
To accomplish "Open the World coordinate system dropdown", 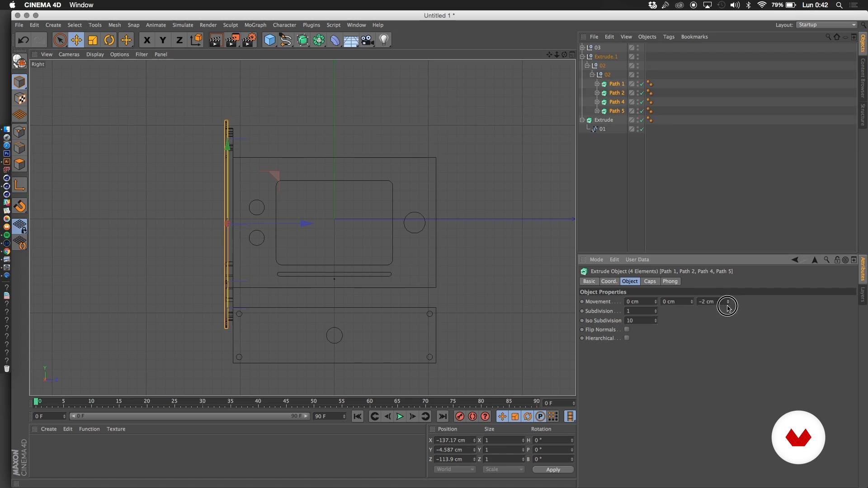I will pyautogui.click(x=454, y=469).
